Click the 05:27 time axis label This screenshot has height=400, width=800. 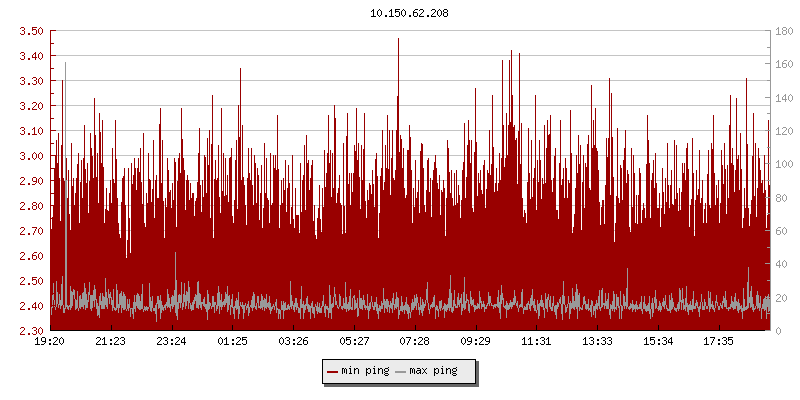pos(354,342)
